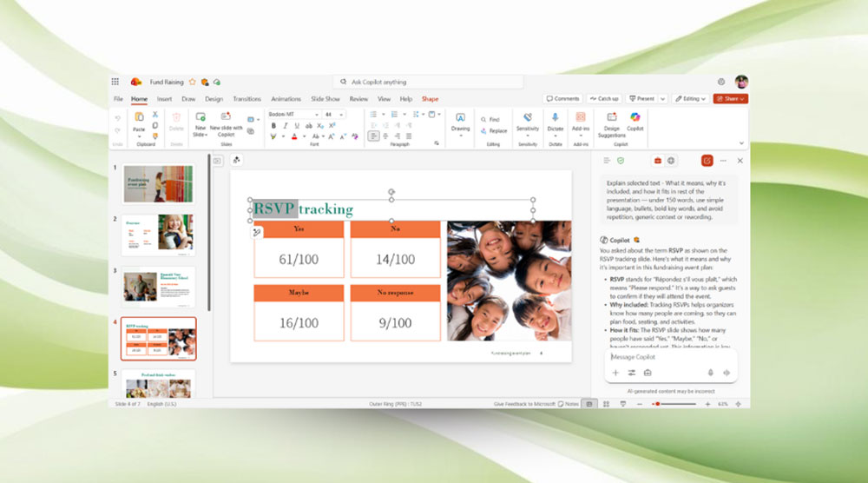
Task: Select the work briefcase icon in Copilot pane
Action: point(658,161)
